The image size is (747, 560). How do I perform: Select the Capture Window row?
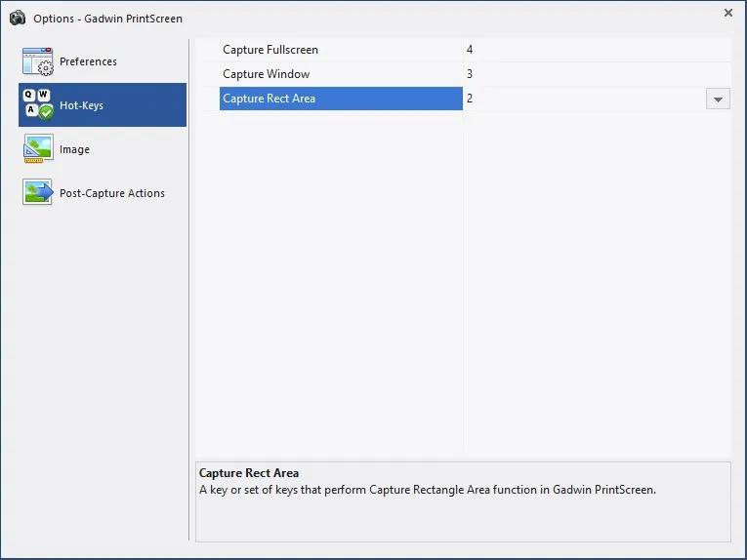click(x=463, y=74)
